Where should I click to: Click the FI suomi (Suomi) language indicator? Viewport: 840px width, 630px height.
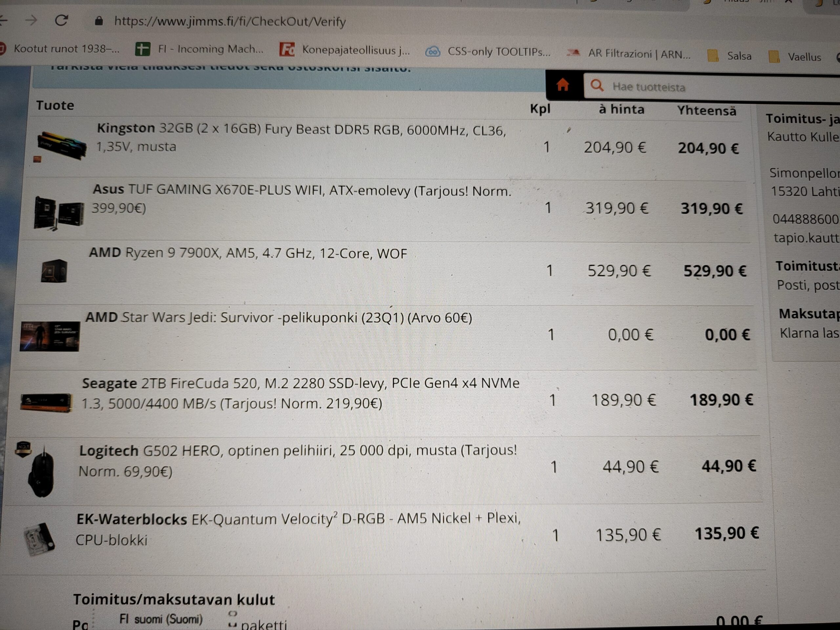(161, 619)
